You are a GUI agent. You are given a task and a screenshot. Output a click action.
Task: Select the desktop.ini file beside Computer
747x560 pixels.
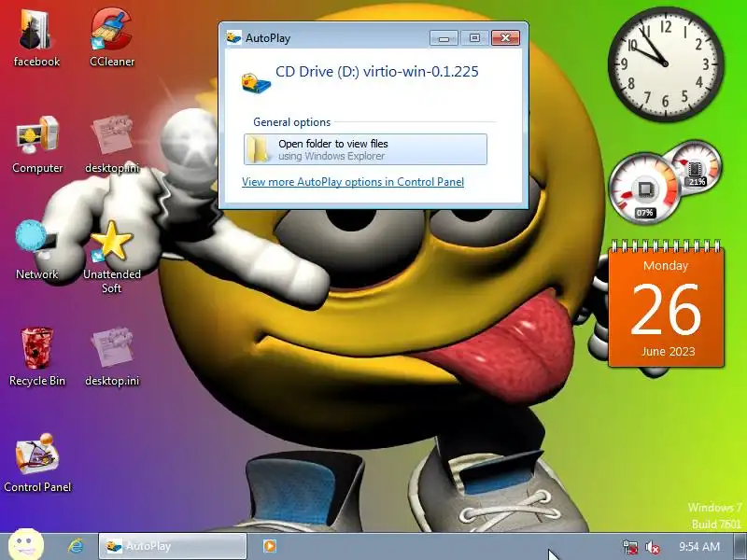click(112, 145)
